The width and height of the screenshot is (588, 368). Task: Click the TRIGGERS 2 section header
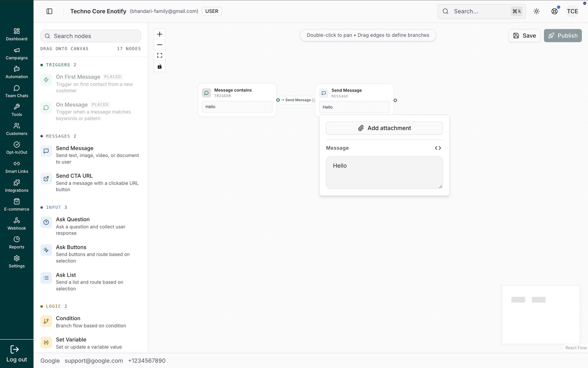(x=59, y=65)
